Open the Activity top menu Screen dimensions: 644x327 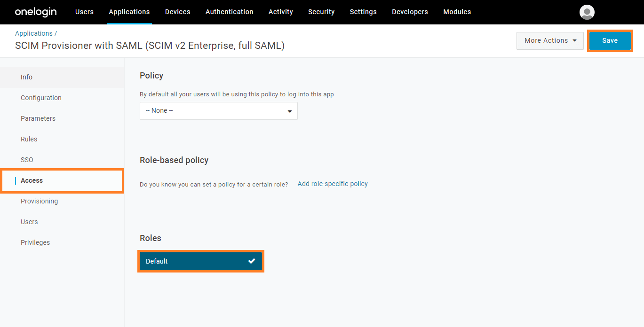281,12
